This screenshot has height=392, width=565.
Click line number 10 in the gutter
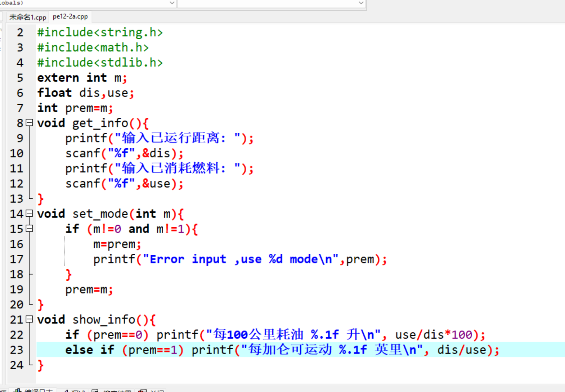point(17,153)
